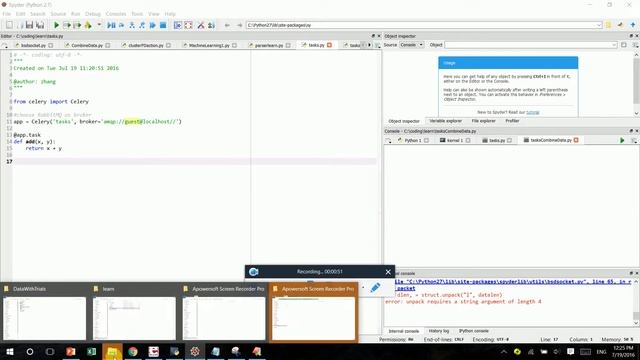This screenshot has width=640, height=360.
Task: Expand the working directory path dropdown
Action: tap(599, 25)
